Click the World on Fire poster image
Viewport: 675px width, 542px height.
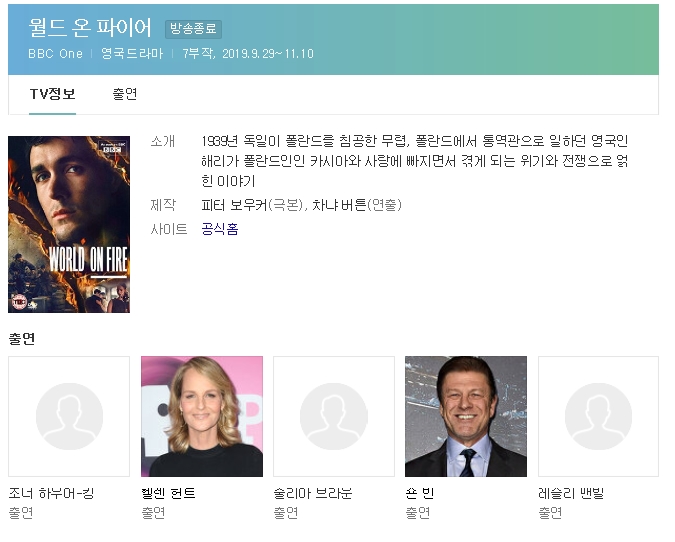coord(69,224)
